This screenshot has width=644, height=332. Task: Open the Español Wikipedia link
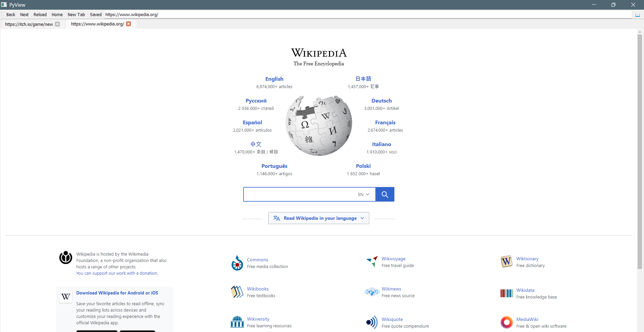[252, 123]
